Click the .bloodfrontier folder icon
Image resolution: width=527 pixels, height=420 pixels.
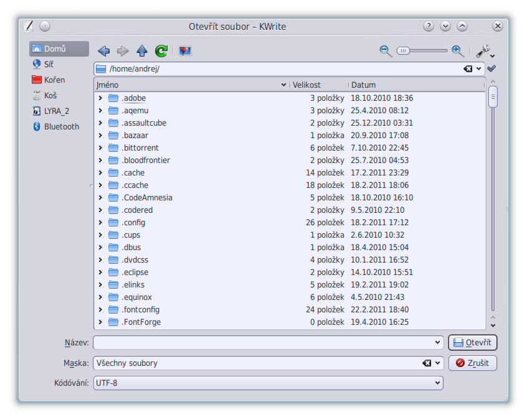(x=113, y=160)
